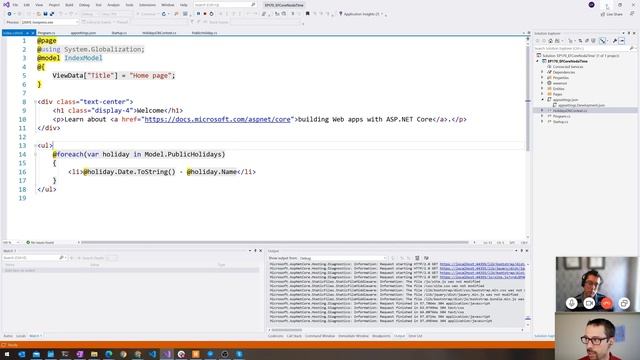Open the Build menu
The width and height of the screenshot is (640, 360).
pos(69,5)
